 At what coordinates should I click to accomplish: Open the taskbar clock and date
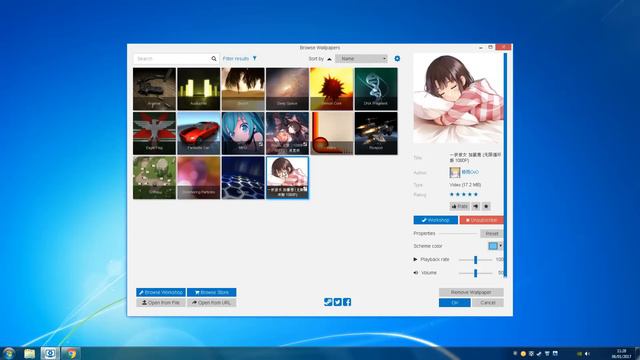pos(622,353)
